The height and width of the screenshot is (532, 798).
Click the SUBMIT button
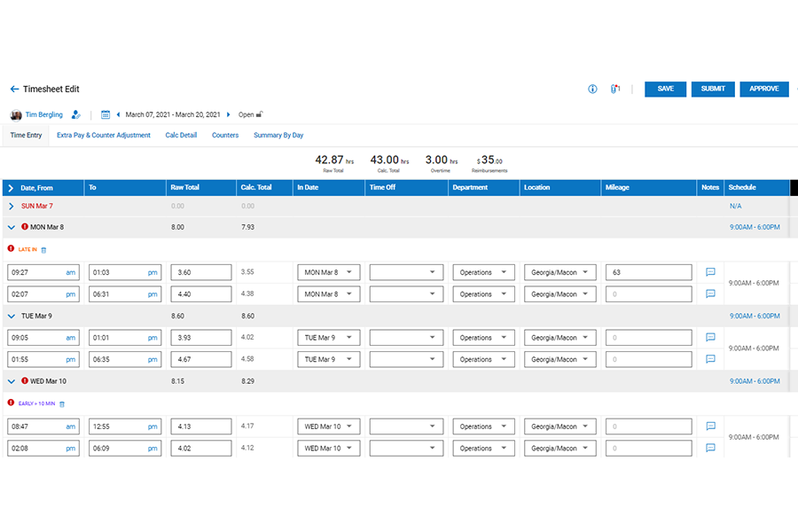point(713,90)
